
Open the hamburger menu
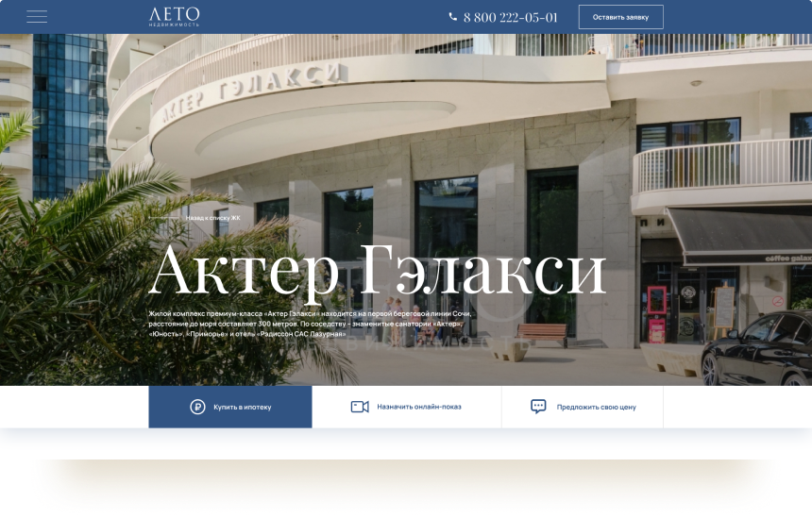[x=37, y=17]
